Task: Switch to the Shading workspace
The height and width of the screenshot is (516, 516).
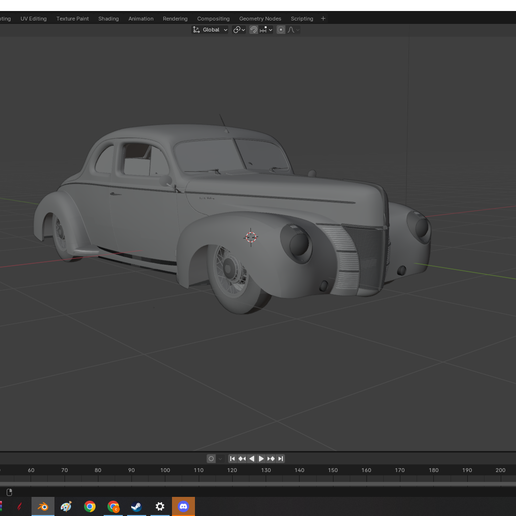Action: pos(108,19)
